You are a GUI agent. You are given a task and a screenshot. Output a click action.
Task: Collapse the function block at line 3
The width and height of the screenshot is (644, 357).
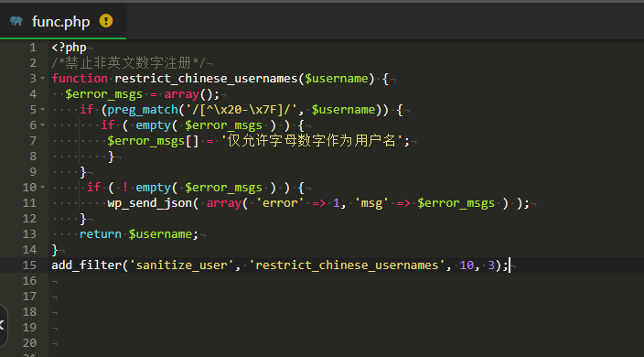click(42, 78)
